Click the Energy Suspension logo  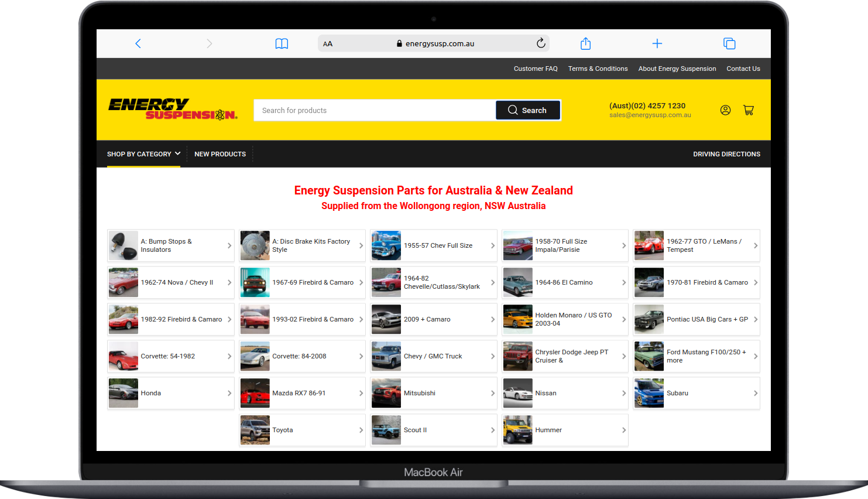pyautogui.click(x=173, y=109)
